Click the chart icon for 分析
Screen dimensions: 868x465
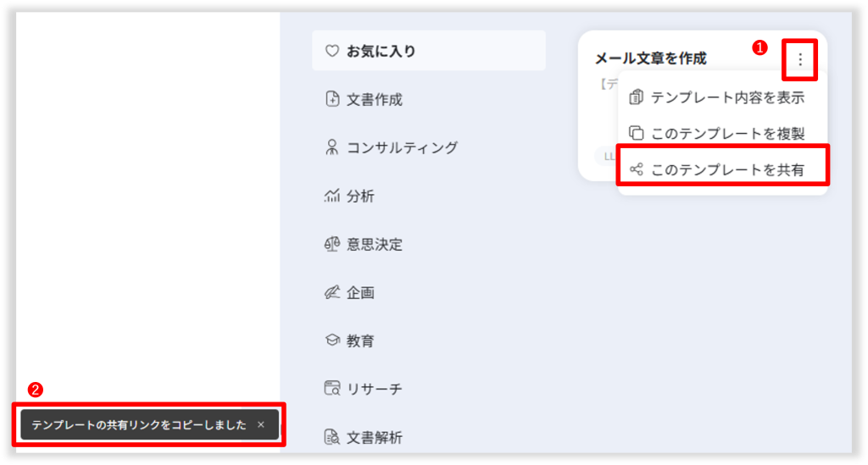[x=332, y=196]
